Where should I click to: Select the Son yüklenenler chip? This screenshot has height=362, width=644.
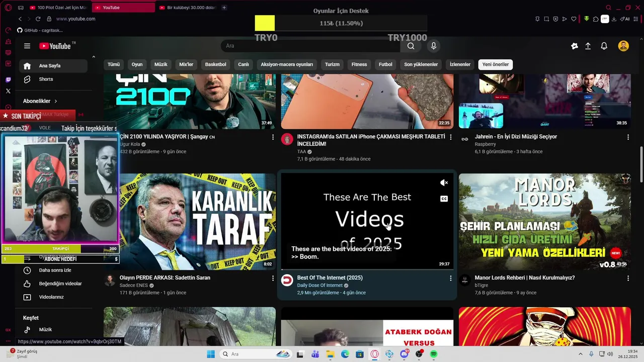[421, 64]
